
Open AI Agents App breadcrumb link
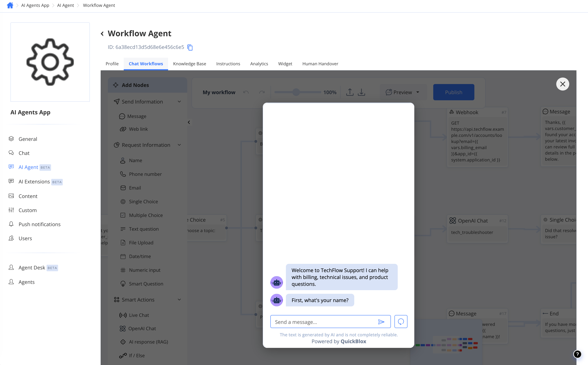coord(35,5)
